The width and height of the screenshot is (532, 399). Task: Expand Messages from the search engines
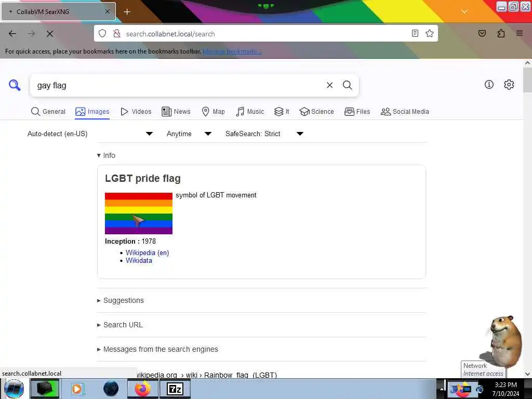click(x=157, y=350)
